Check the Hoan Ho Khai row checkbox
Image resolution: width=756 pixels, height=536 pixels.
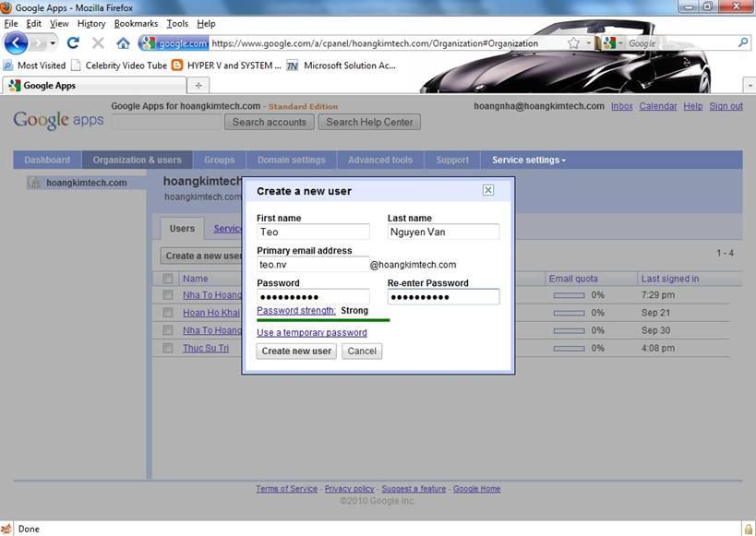pyautogui.click(x=168, y=313)
